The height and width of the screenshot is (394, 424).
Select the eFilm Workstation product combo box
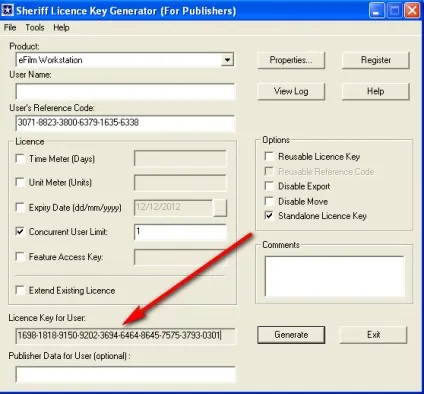[x=125, y=60]
